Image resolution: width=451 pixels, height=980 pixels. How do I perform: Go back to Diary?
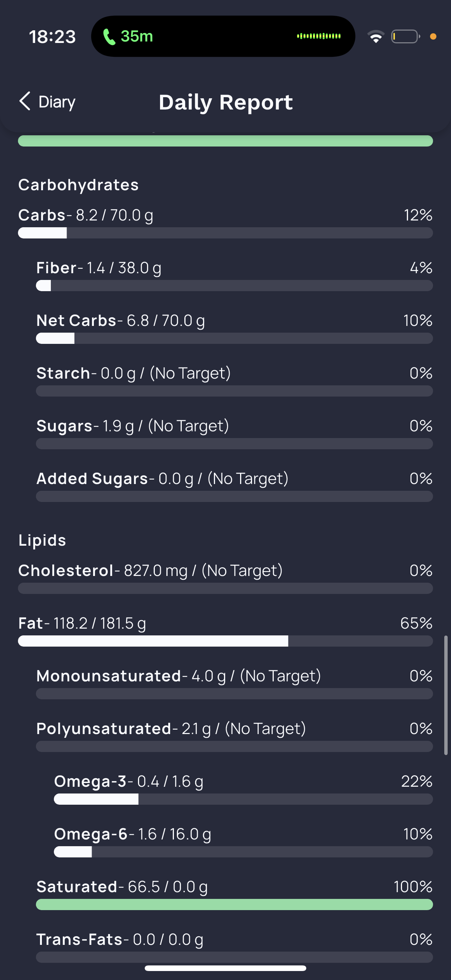pos(47,102)
